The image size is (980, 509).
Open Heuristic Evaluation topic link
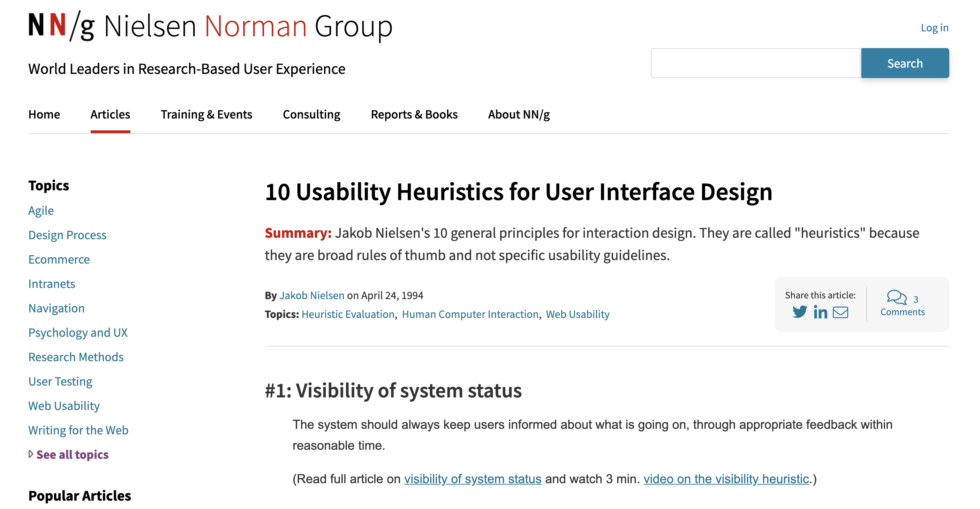point(348,314)
